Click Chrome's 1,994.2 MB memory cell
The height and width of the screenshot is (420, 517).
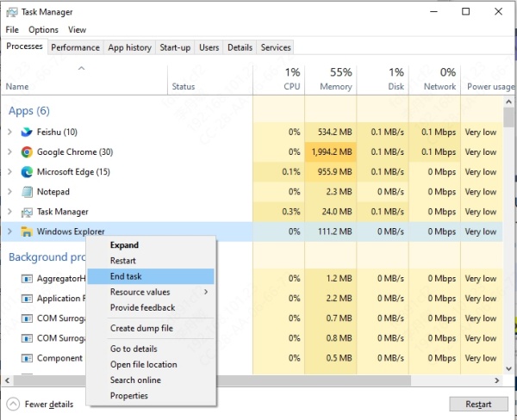tap(331, 151)
